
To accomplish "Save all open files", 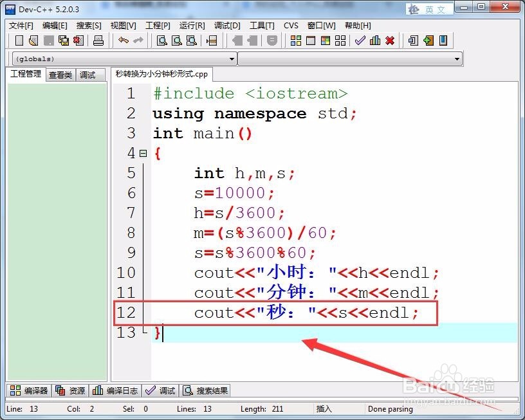I will tap(63, 40).
